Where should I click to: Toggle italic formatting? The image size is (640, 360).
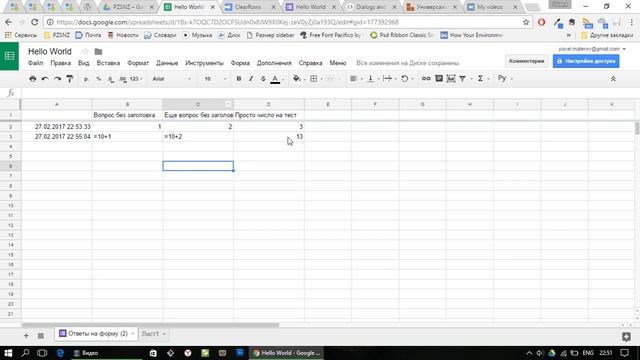[x=251, y=79]
